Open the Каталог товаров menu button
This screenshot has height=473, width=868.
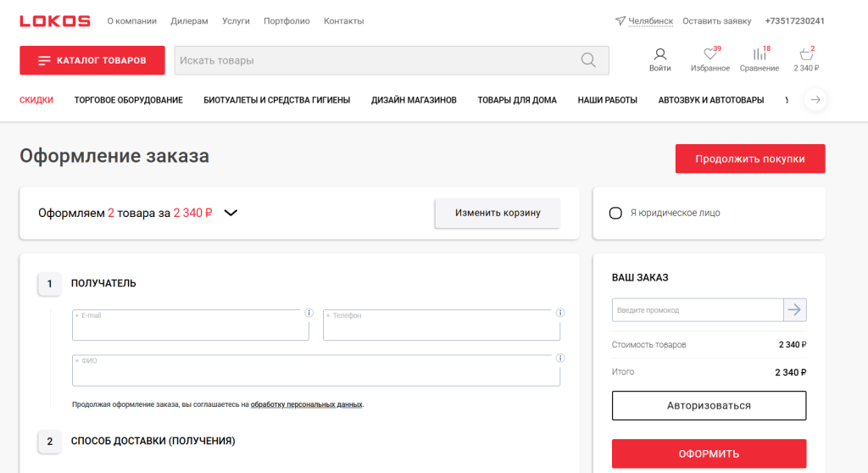92,60
